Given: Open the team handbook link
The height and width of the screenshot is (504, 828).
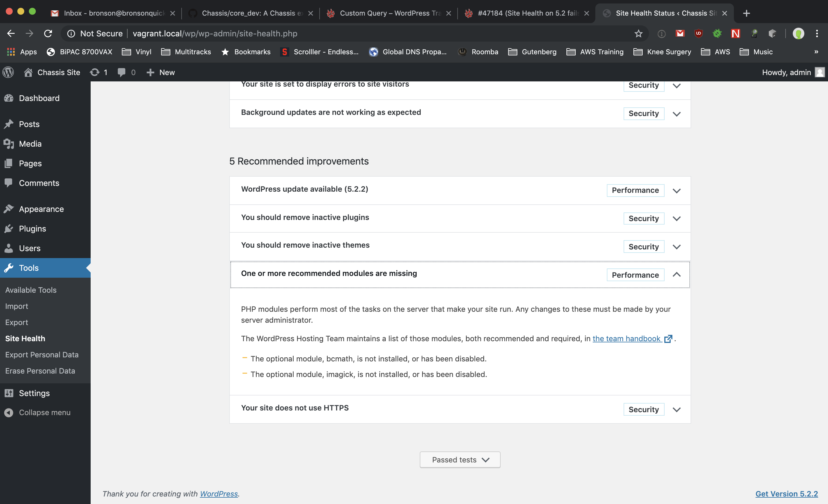Looking at the screenshot, I should pyautogui.click(x=626, y=339).
